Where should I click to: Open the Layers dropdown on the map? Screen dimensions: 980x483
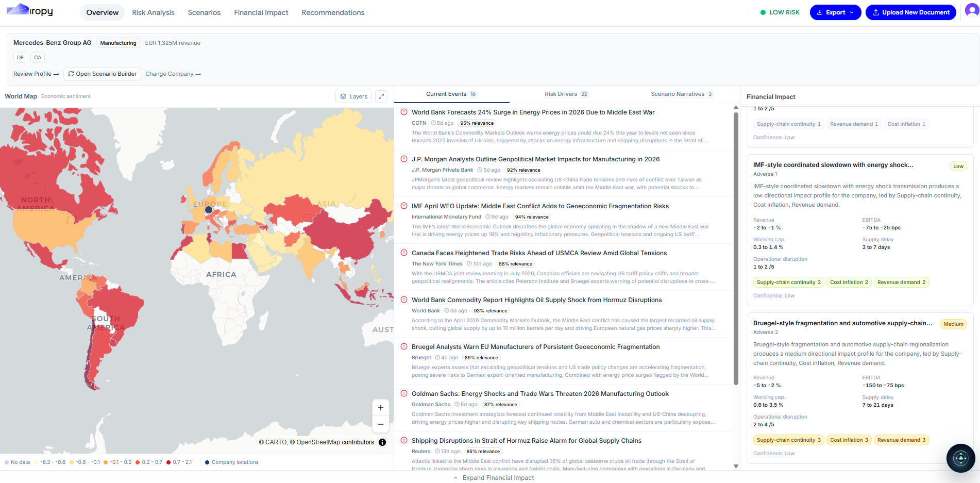coord(353,96)
